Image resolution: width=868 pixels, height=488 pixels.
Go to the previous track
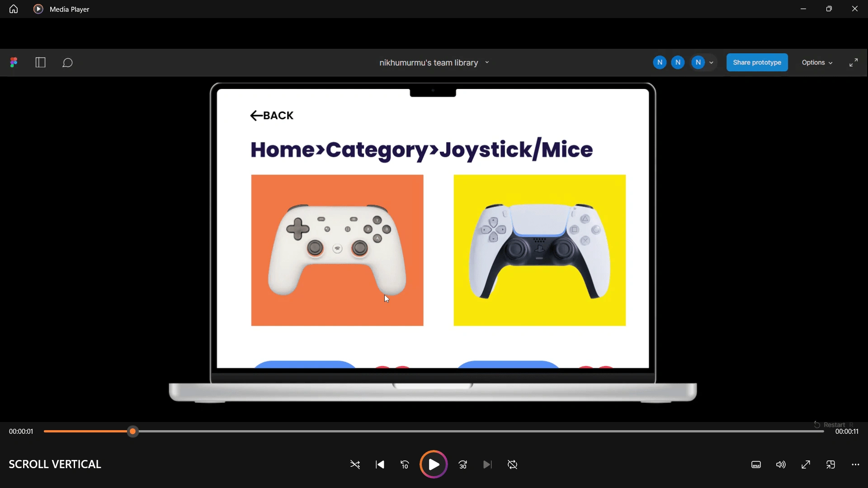click(380, 465)
